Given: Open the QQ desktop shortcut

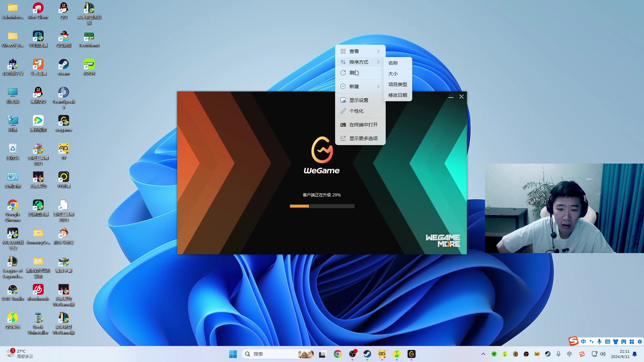Looking at the screenshot, I should 63,11.
